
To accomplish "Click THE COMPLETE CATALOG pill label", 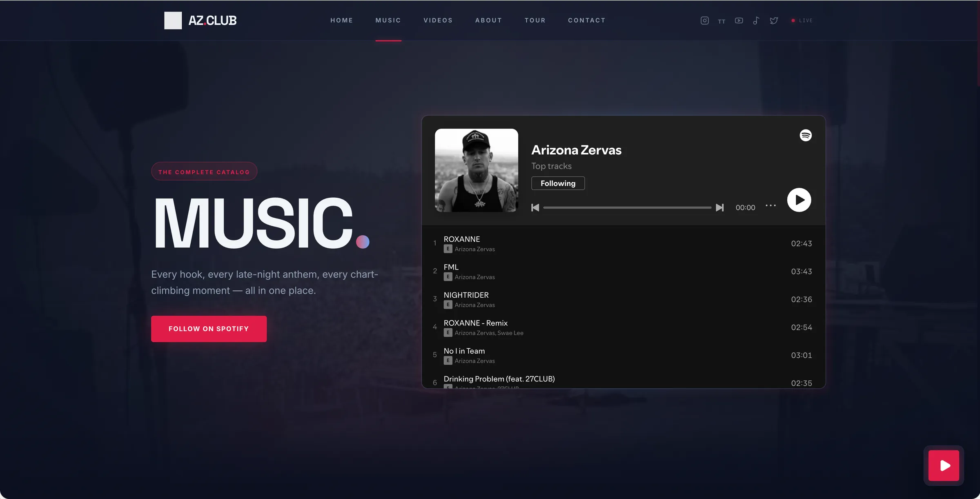I will (x=204, y=172).
